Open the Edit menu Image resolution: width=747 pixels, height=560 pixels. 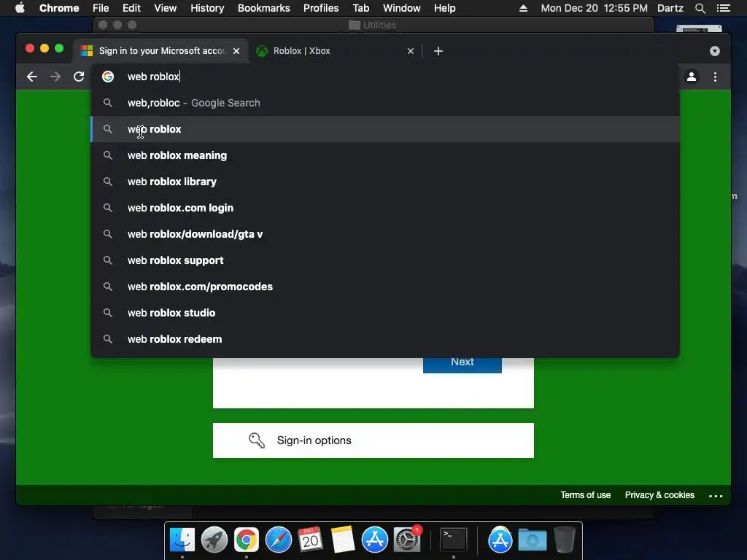point(131,8)
